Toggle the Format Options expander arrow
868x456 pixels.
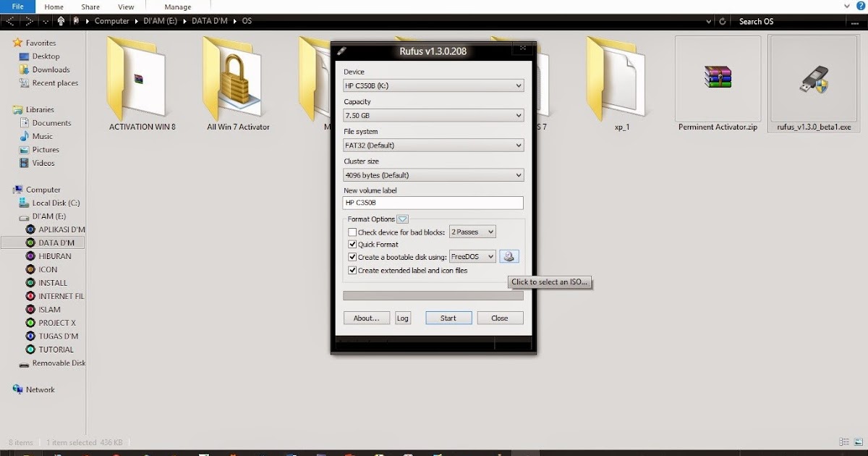pyautogui.click(x=403, y=219)
